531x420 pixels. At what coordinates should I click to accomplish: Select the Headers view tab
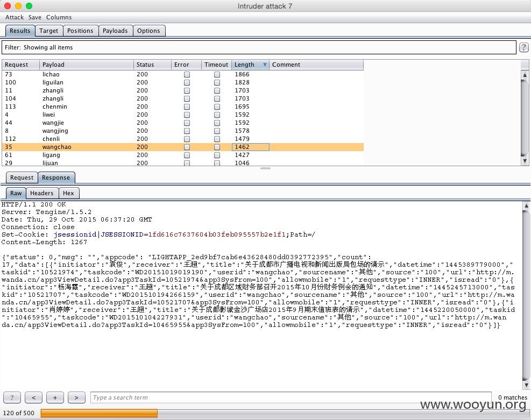pos(41,193)
